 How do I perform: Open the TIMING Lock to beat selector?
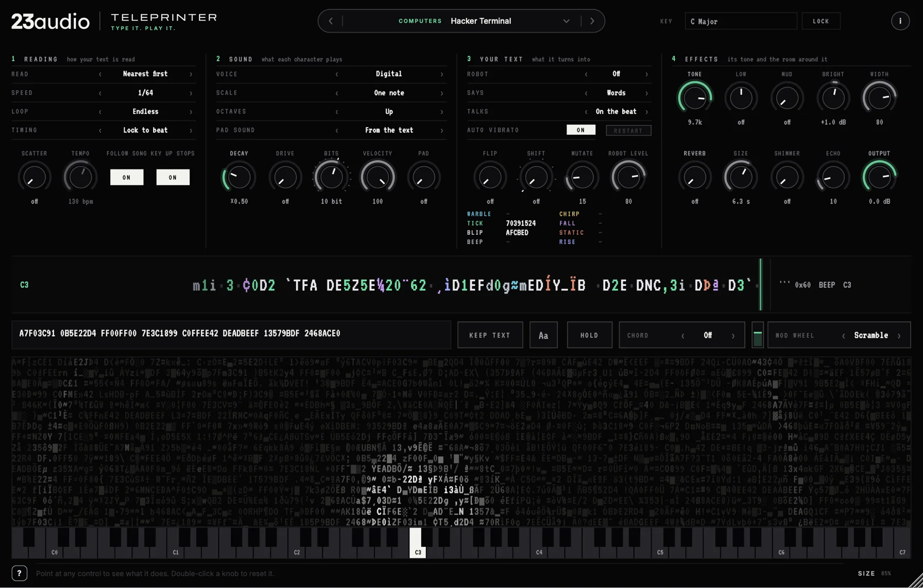click(x=145, y=130)
